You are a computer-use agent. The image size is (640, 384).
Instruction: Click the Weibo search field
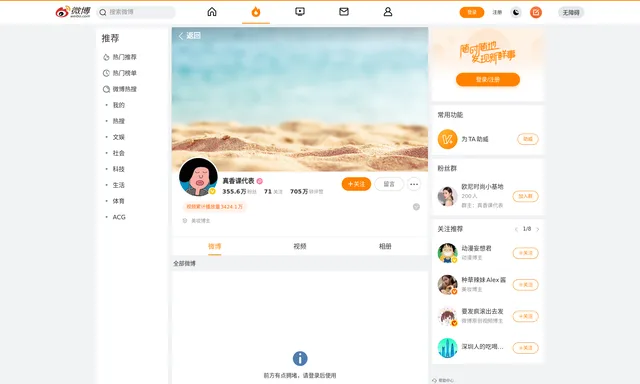click(x=136, y=12)
